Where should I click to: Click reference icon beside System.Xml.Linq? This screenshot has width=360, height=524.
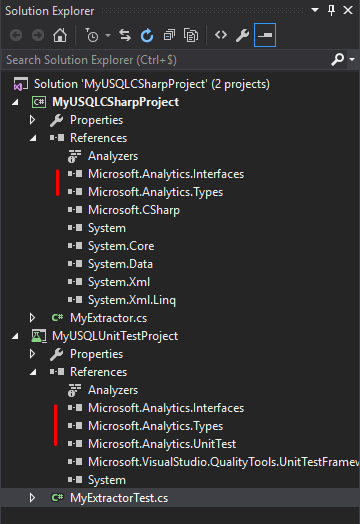pyautogui.click(x=75, y=300)
